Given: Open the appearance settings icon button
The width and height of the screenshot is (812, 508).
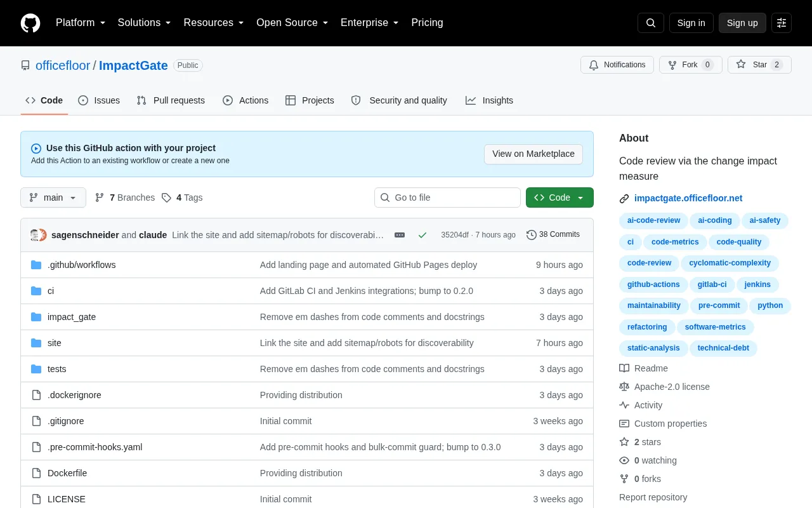Looking at the screenshot, I should coord(782,23).
